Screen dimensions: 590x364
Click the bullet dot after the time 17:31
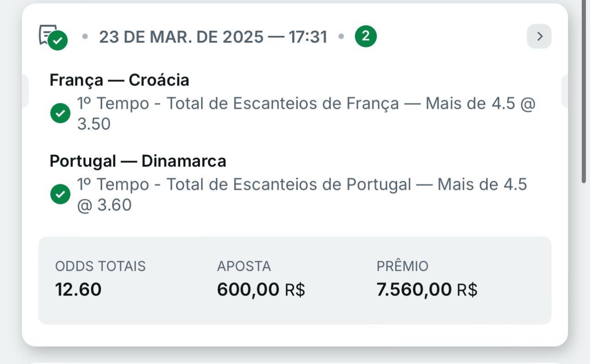[x=340, y=36]
